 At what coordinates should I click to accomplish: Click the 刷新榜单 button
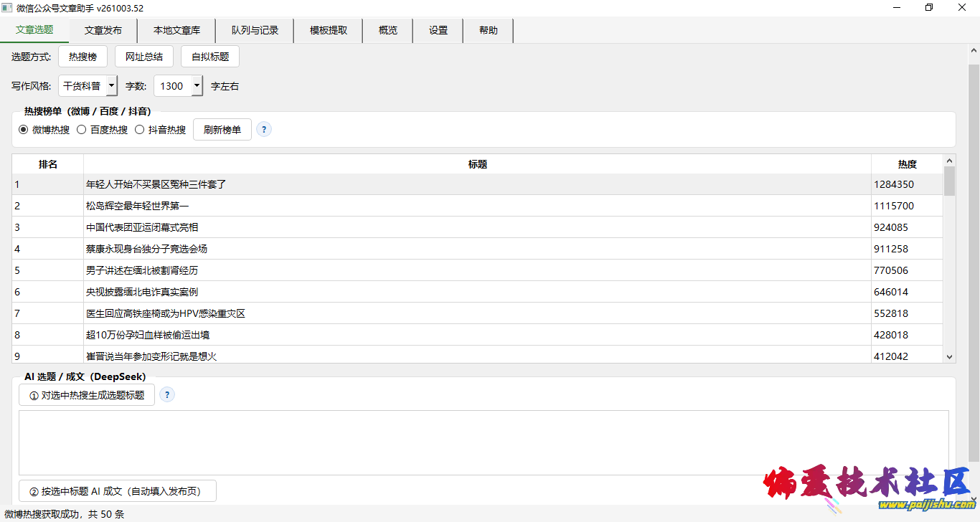(x=222, y=130)
